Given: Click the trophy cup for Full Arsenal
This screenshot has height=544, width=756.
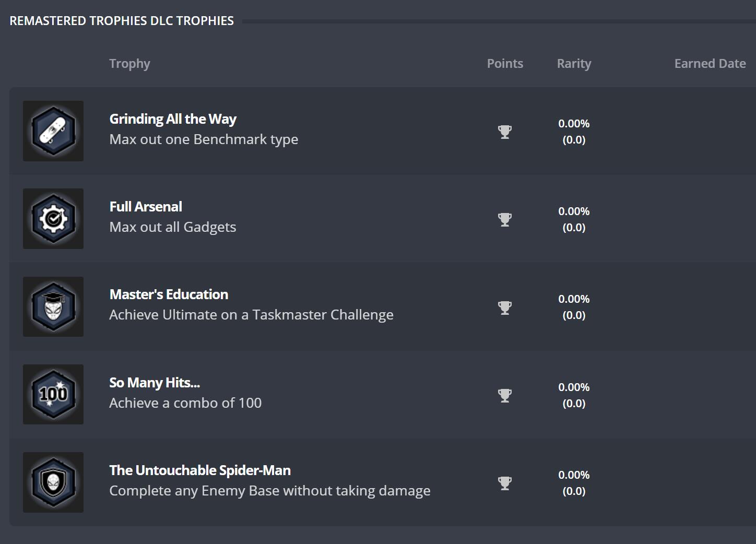Looking at the screenshot, I should 505,219.
